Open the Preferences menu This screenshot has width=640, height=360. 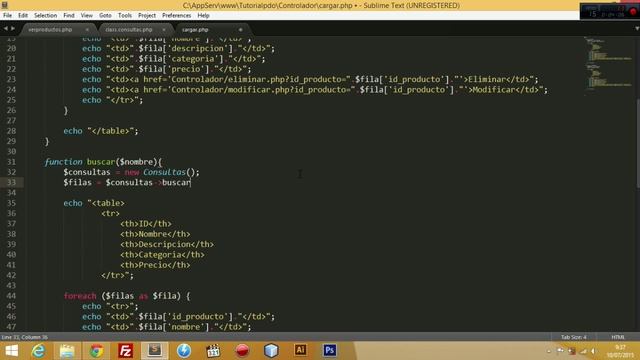tap(176, 16)
